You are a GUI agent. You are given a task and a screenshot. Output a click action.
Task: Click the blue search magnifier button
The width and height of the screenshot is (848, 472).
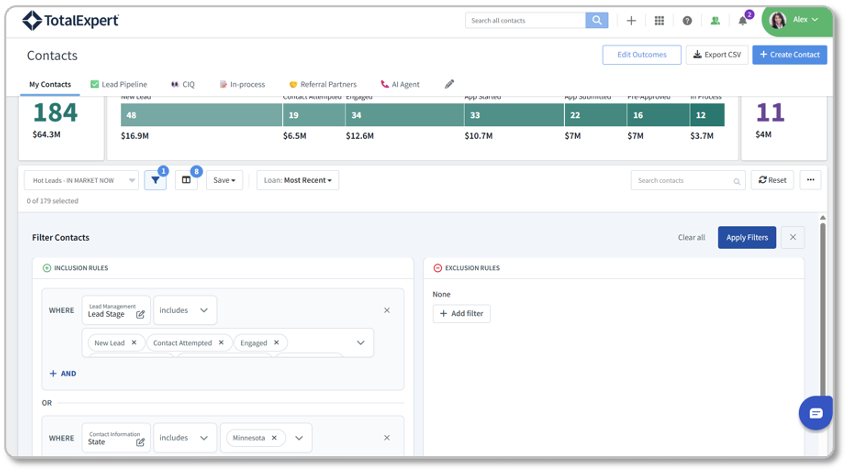(x=597, y=21)
